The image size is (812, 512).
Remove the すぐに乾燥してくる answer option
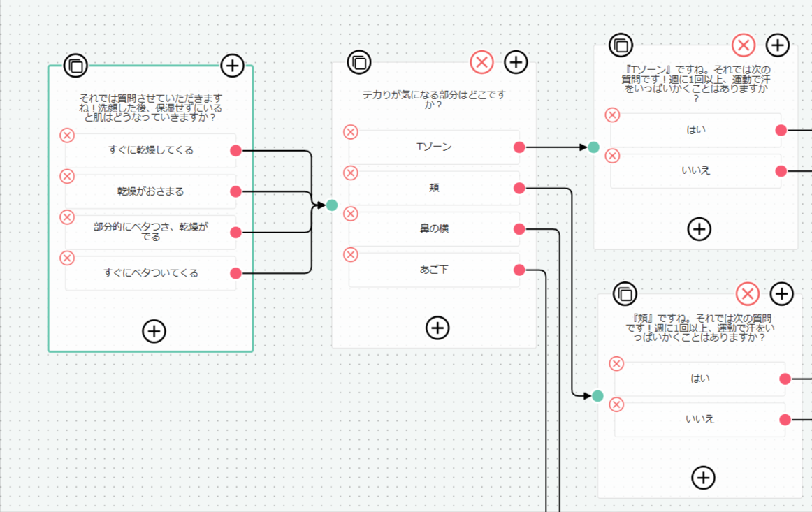click(67, 136)
